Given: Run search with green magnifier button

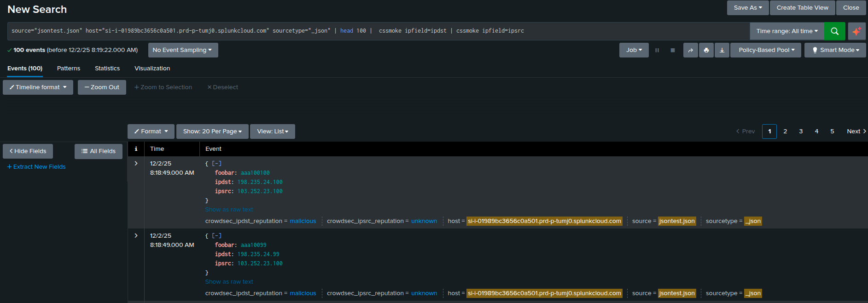Looking at the screenshot, I should [x=834, y=31].
